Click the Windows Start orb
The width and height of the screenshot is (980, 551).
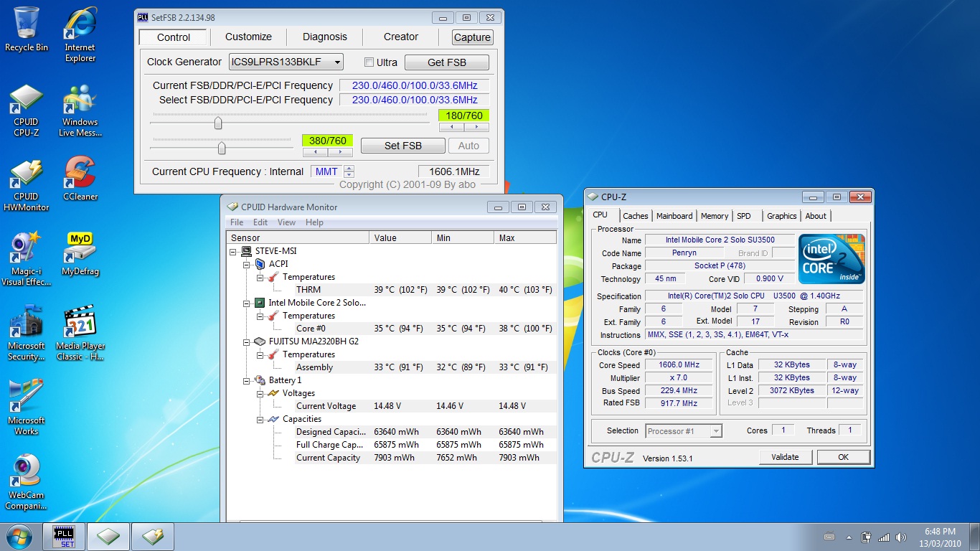click(x=19, y=537)
